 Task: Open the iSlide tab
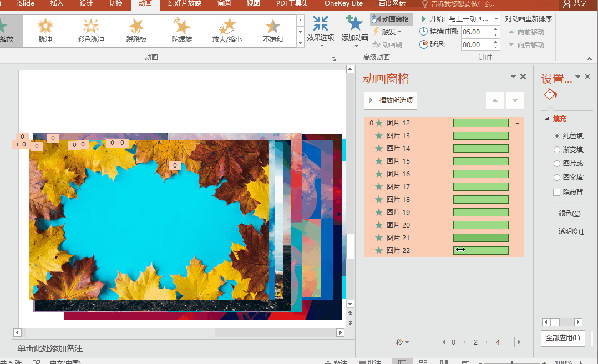(26, 3)
